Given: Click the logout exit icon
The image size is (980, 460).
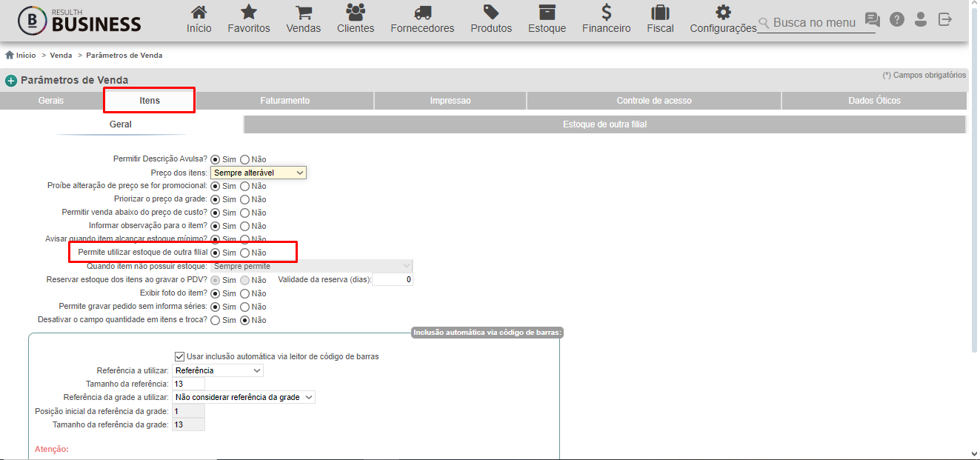Looking at the screenshot, I should pyautogui.click(x=944, y=19).
